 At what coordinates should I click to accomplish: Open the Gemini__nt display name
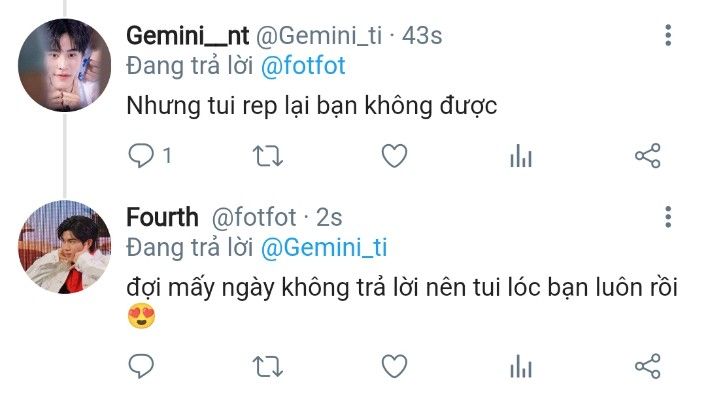(x=187, y=35)
